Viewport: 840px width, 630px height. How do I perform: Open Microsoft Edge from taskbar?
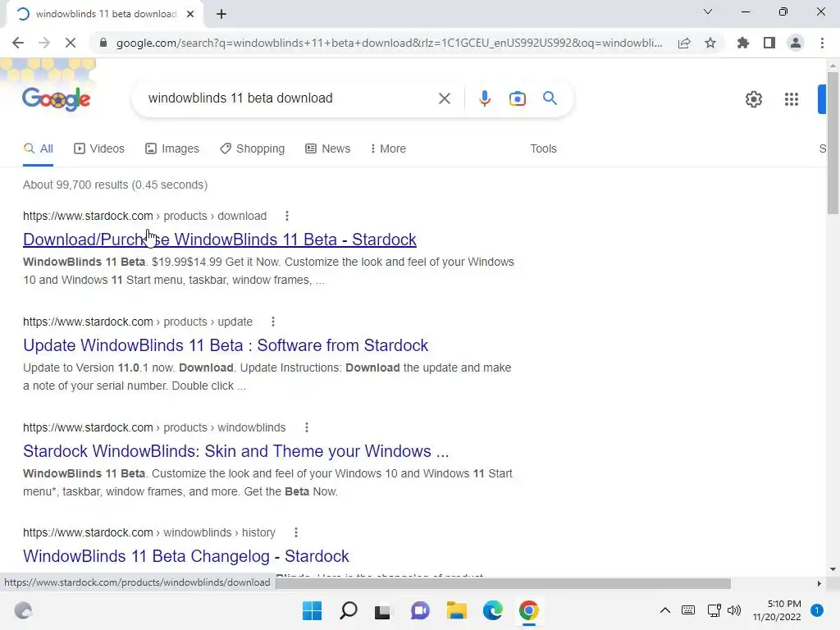493,610
